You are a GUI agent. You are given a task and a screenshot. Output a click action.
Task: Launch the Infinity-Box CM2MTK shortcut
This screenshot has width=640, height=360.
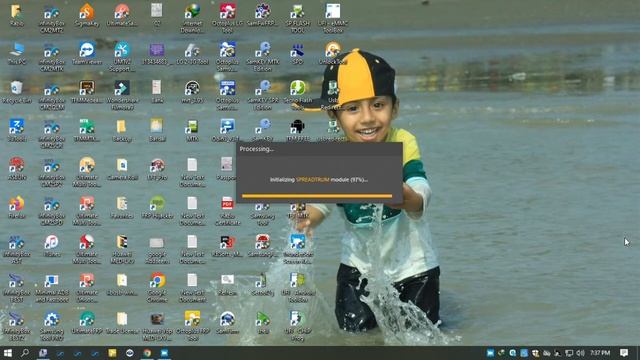(x=51, y=57)
